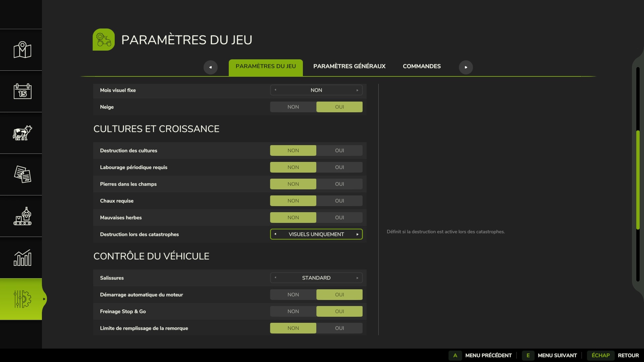Click the A key icon
Screen dimensions: 644x362
(455, 355)
